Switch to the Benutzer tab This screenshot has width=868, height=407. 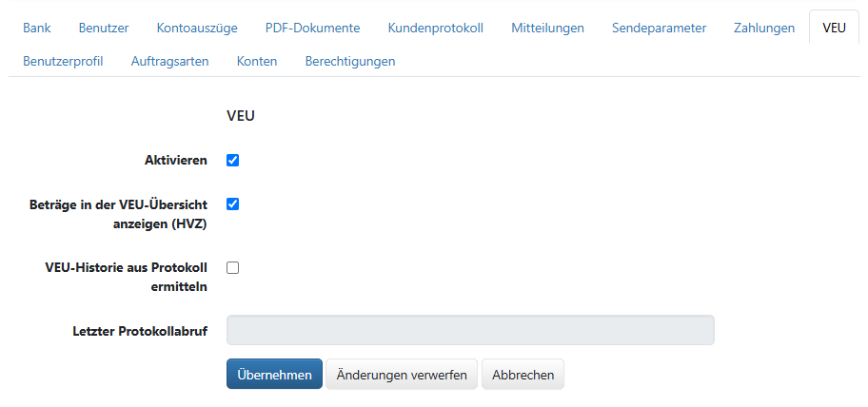104,28
